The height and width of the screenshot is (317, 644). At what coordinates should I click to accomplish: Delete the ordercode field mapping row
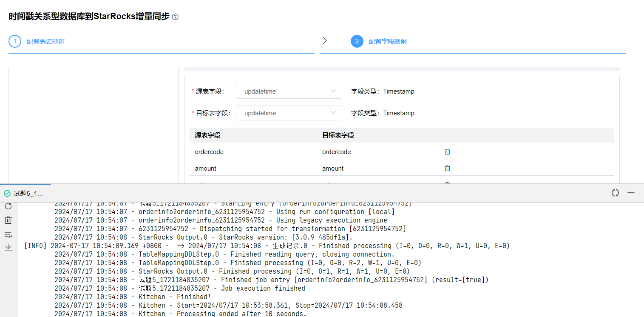[447, 151]
